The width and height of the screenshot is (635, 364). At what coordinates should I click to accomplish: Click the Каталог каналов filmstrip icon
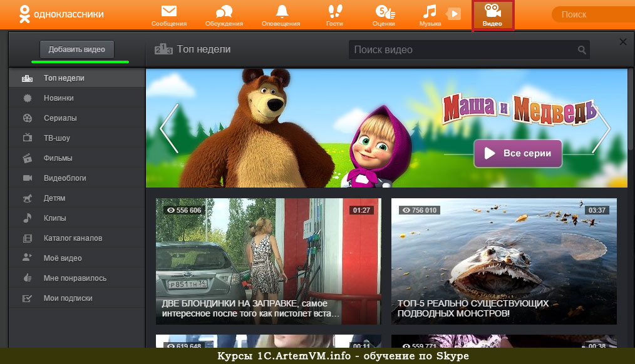click(27, 238)
